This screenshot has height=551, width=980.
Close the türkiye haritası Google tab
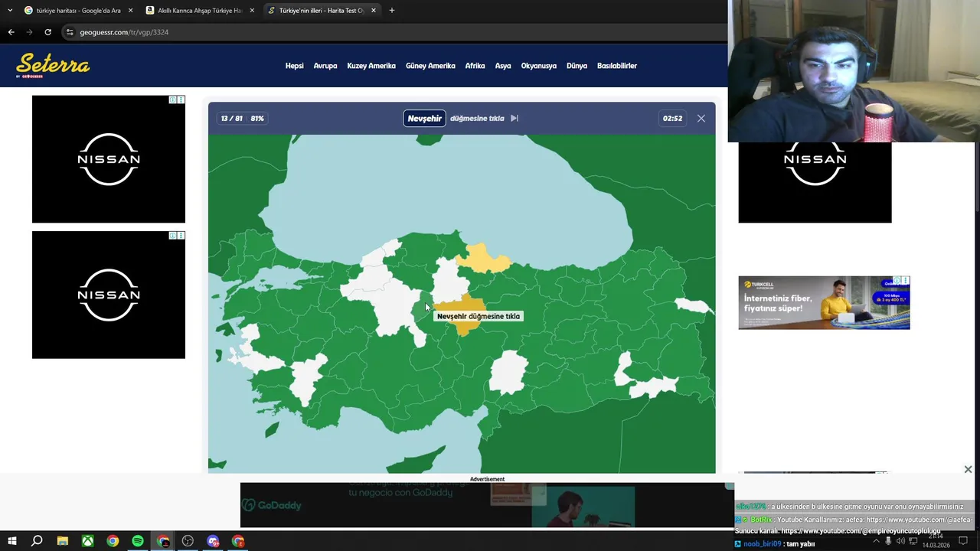click(130, 10)
